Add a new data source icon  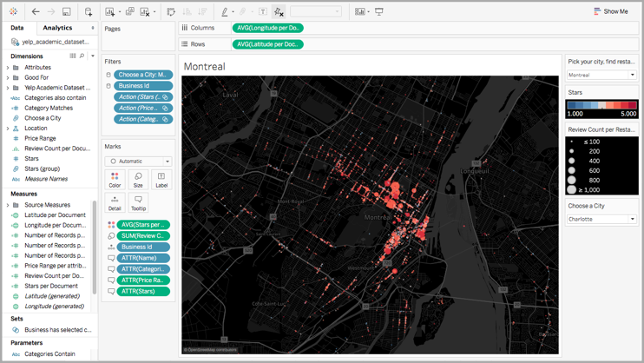point(89,11)
